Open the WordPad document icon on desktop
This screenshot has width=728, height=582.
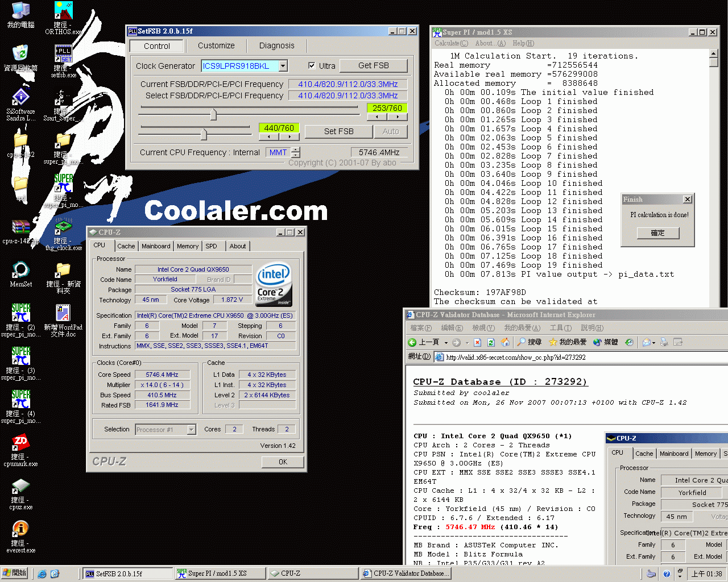click(x=63, y=321)
